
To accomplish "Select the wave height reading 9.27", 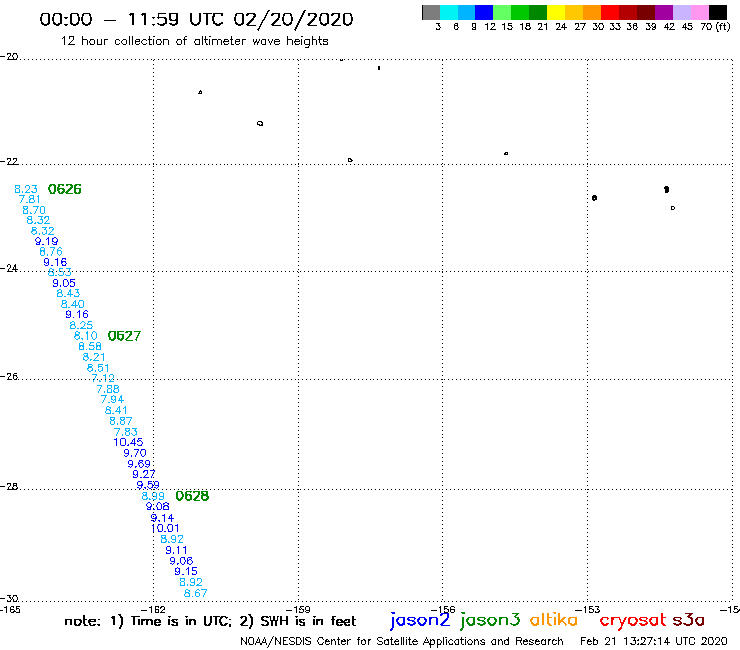I will (x=143, y=474).
